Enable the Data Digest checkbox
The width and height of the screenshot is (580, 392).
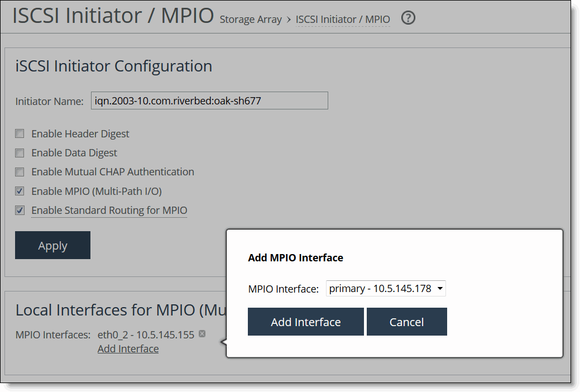tap(20, 152)
